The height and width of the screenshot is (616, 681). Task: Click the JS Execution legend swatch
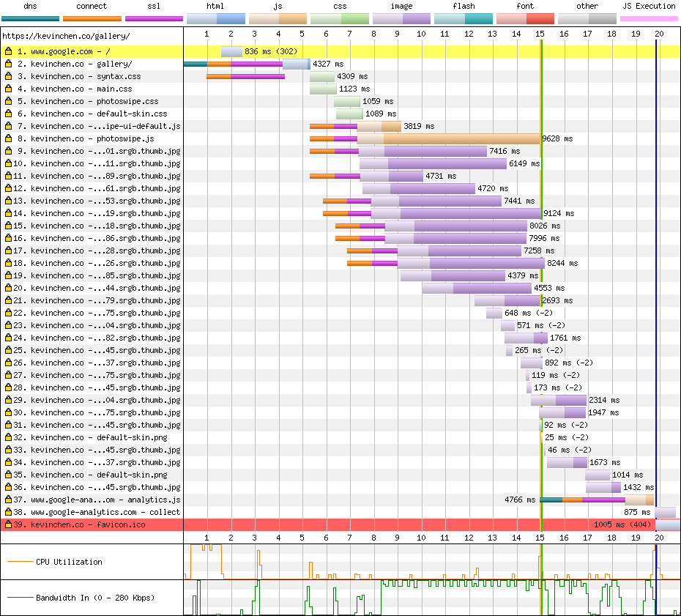pos(649,18)
